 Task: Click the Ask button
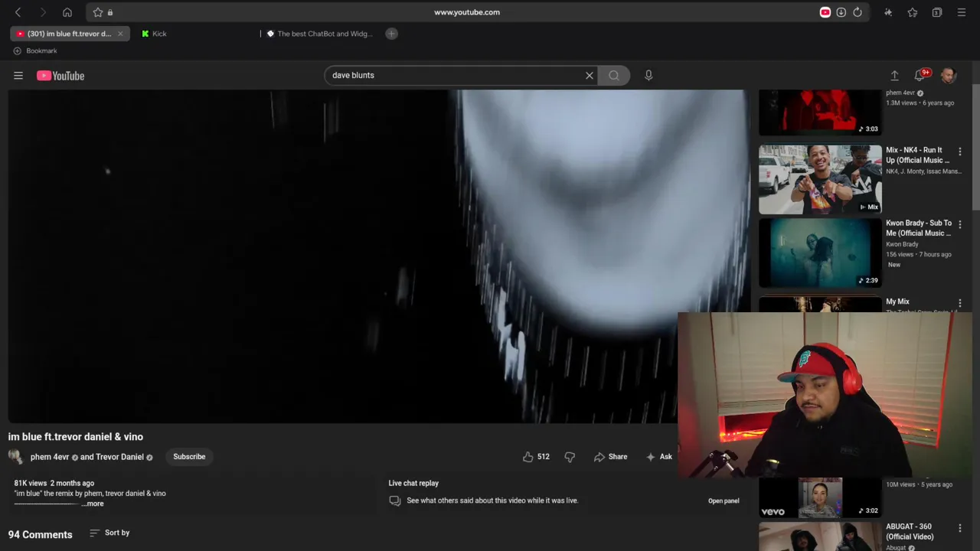coord(659,457)
